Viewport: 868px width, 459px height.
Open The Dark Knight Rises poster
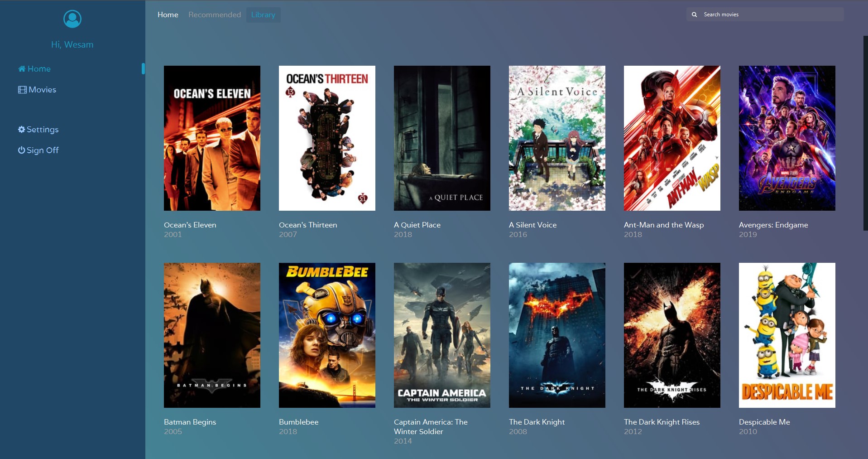672,335
